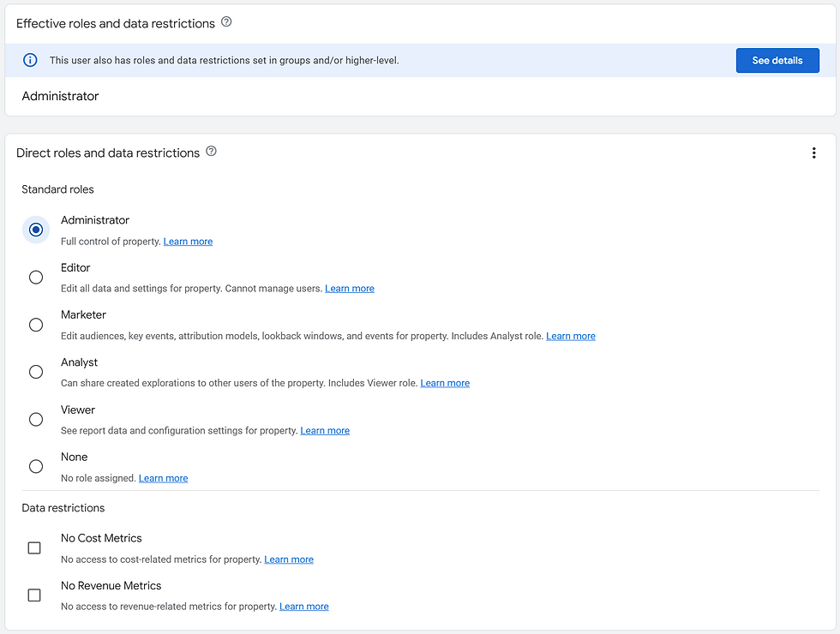This screenshot has width=840, height=634.
Task: Choose the Marketer role option
Action: (36, 325)
